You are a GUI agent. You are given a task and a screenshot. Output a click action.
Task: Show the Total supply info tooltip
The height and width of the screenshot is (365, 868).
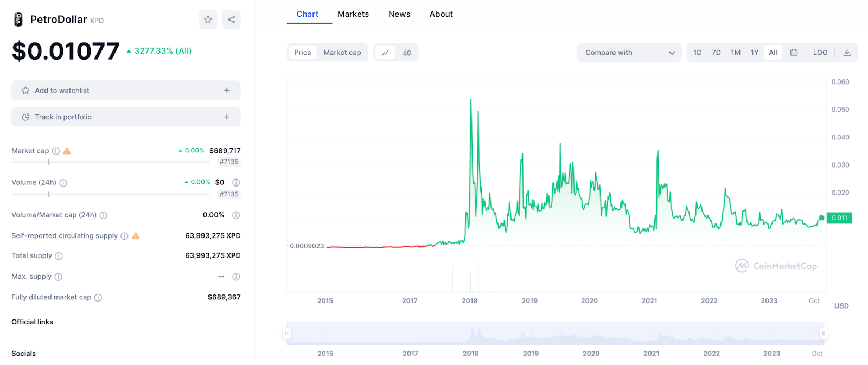click(x=59, y=256)
